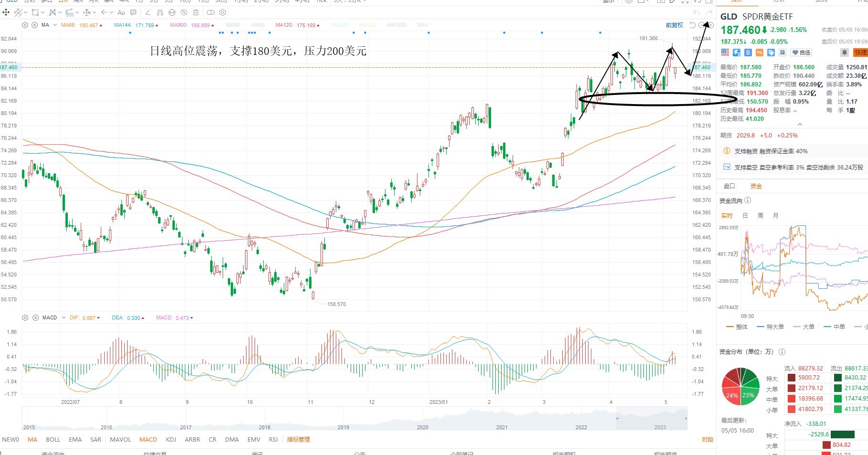The width and height of the screenshot is (868, 455).
Task: Click the 支持卖空 chart icon
Action: pos(727,167)
